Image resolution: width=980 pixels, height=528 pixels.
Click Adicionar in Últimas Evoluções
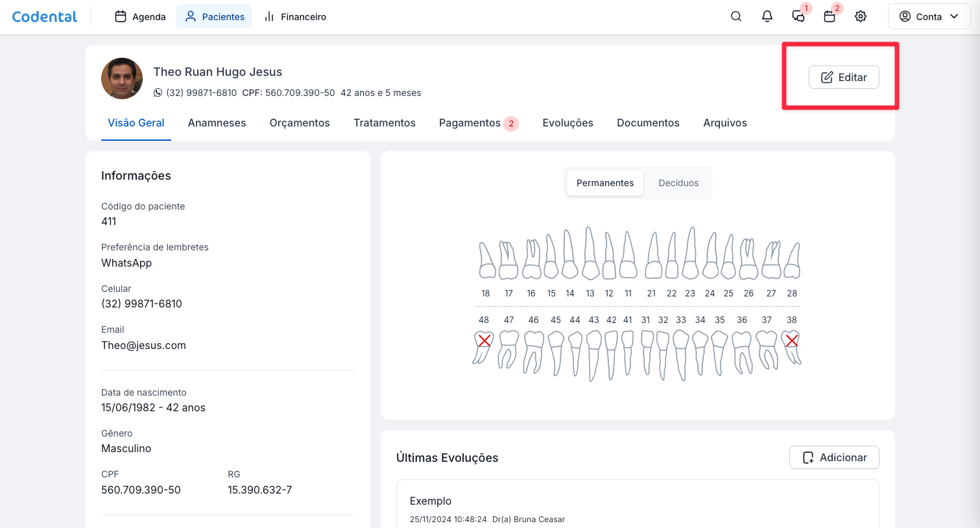[x=834, y=457]
